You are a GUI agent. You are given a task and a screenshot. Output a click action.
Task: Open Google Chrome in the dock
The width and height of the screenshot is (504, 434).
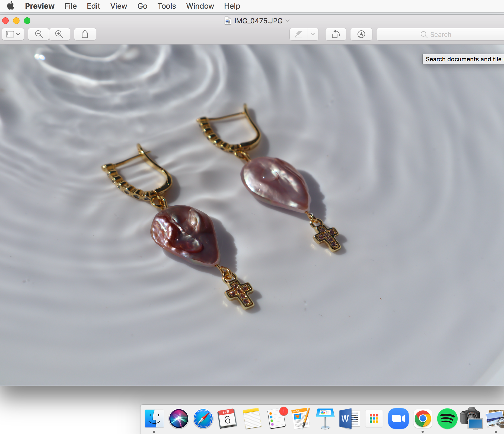point(423,419)
